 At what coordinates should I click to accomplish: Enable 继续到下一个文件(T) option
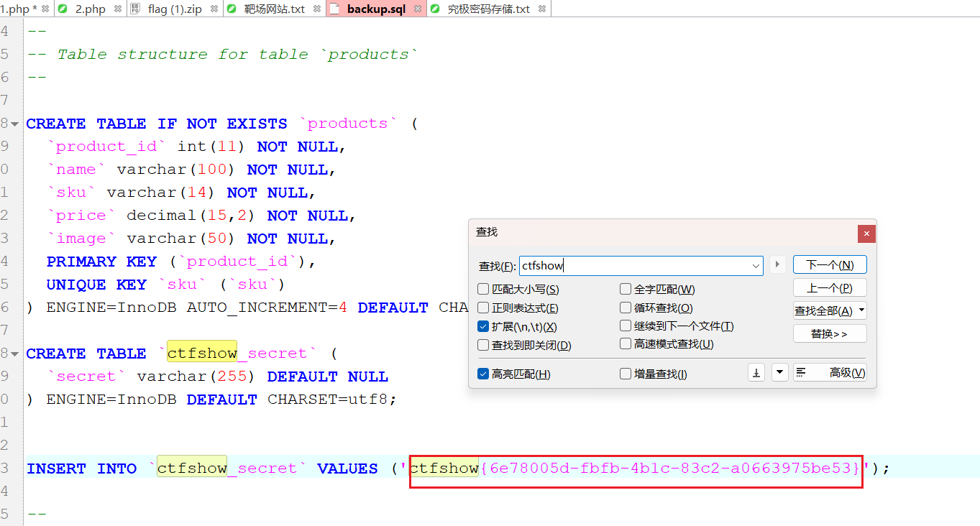click(x=677, y=327)
